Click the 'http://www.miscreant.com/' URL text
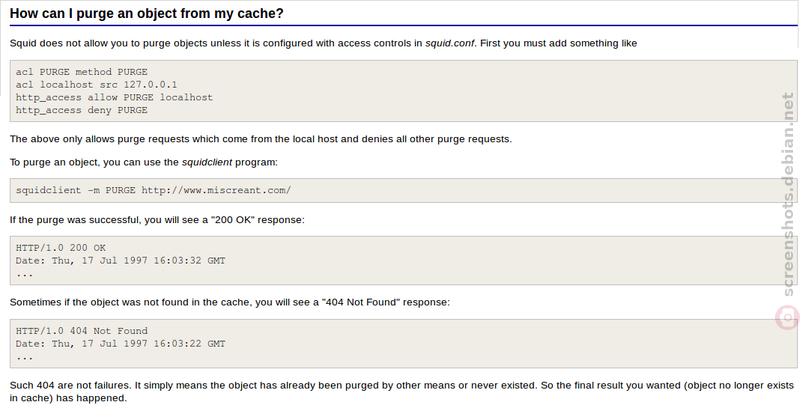800x411 pixels. 216,190
